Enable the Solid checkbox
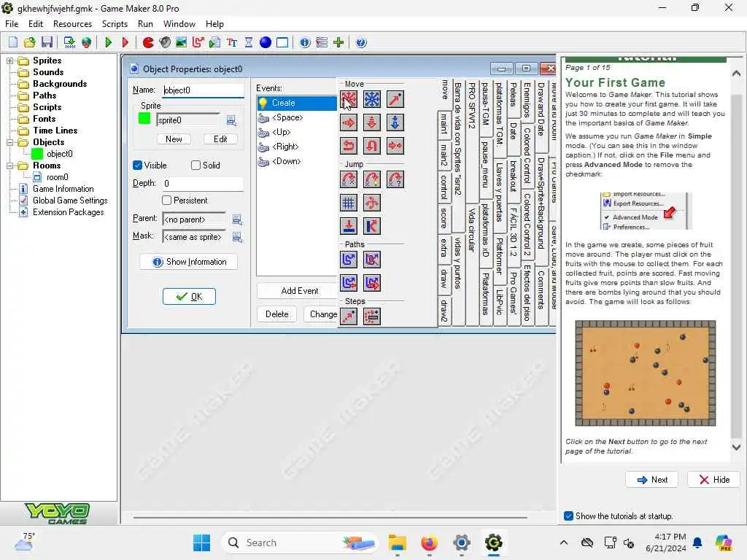Viewport: 747px width, 560px height. point(196,166)
